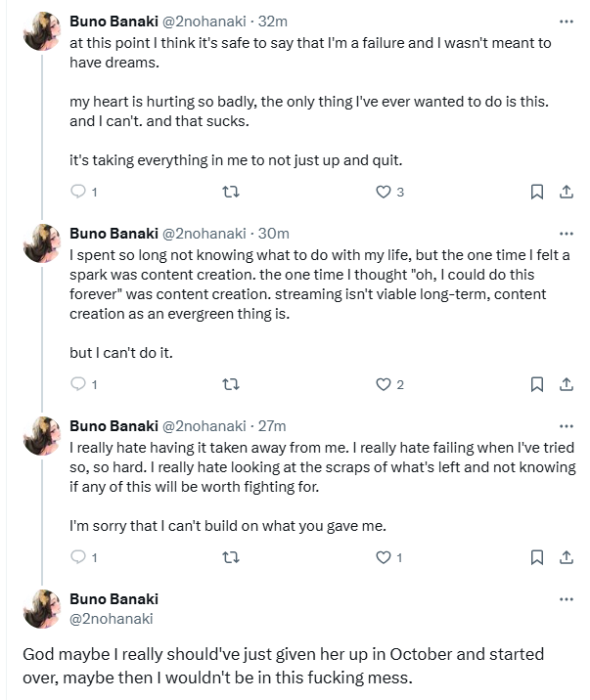Share the 30m tweet
This screenshot has height=700, width=590.
(566, 385)
